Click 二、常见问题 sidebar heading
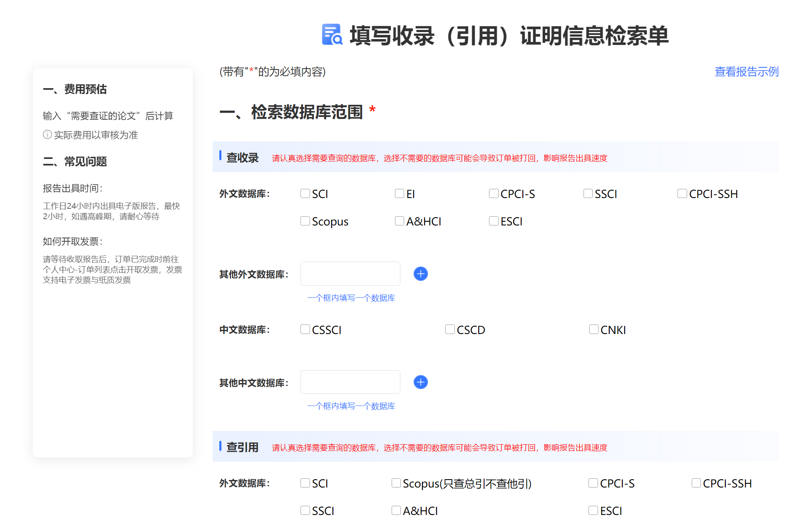Image resolution: width=802 pixels, height=532 pixels. (x=75, y=161)
